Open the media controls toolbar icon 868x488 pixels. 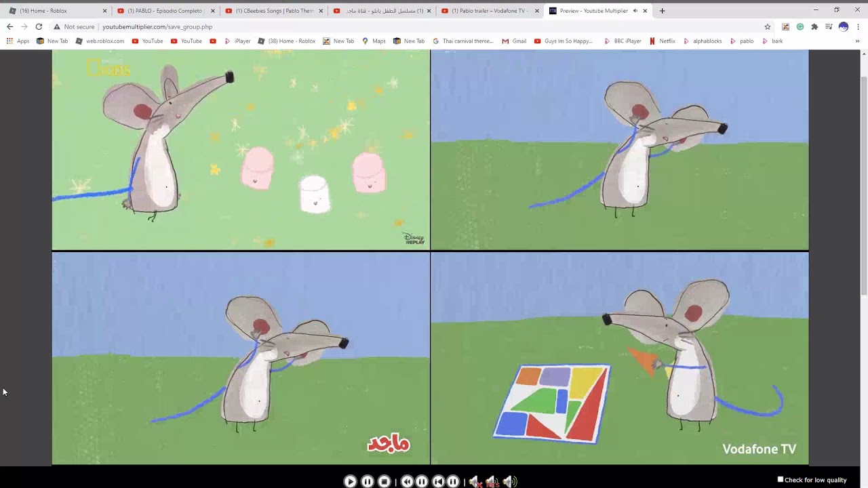829,26
